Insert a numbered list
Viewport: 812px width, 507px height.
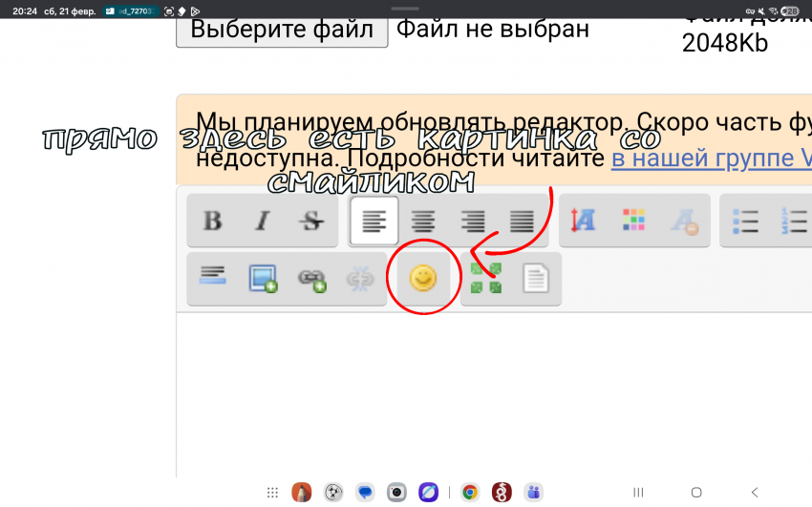(x=793, y=221)
